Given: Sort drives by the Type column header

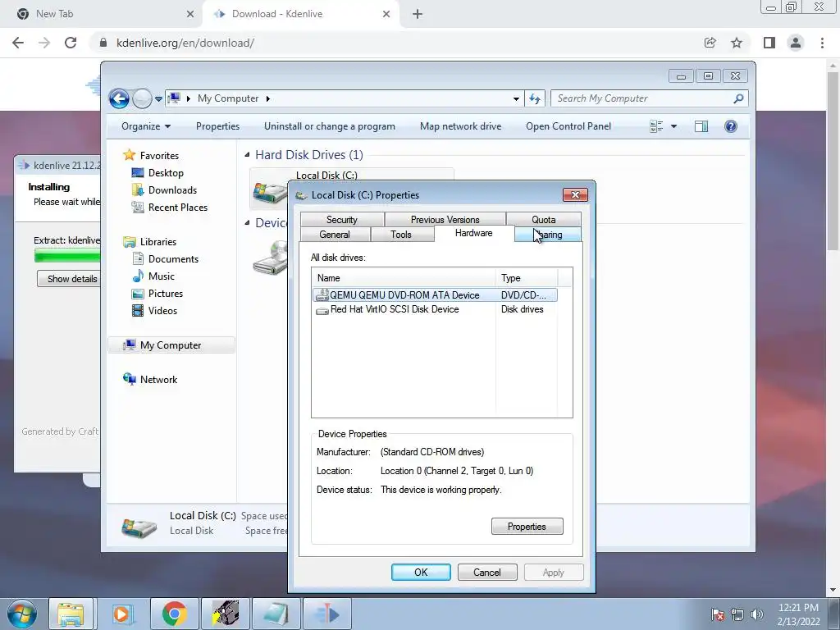Looking at the screenshot, I should (527, 278).
